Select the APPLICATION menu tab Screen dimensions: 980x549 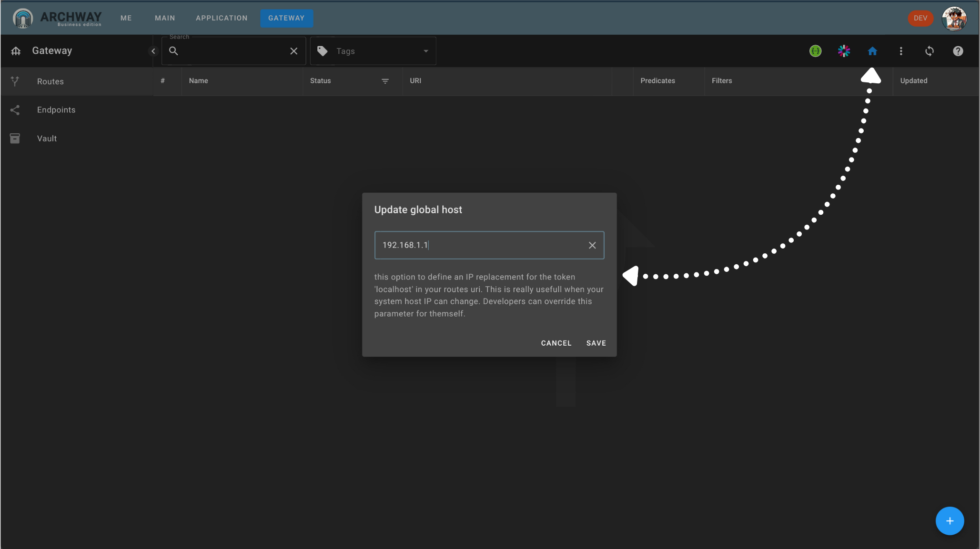coord(222,18)
